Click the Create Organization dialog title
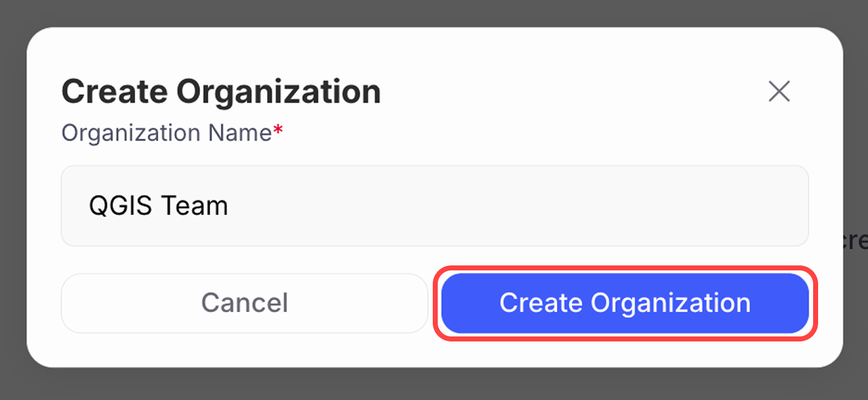The width and height of the screenshot is (868, 400). (221, 91)
